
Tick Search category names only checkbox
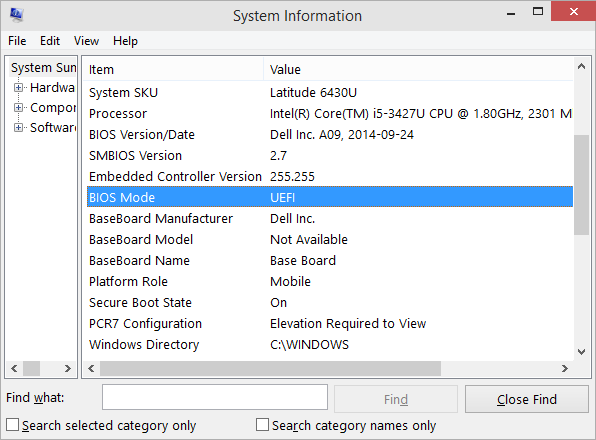point(262,424)
